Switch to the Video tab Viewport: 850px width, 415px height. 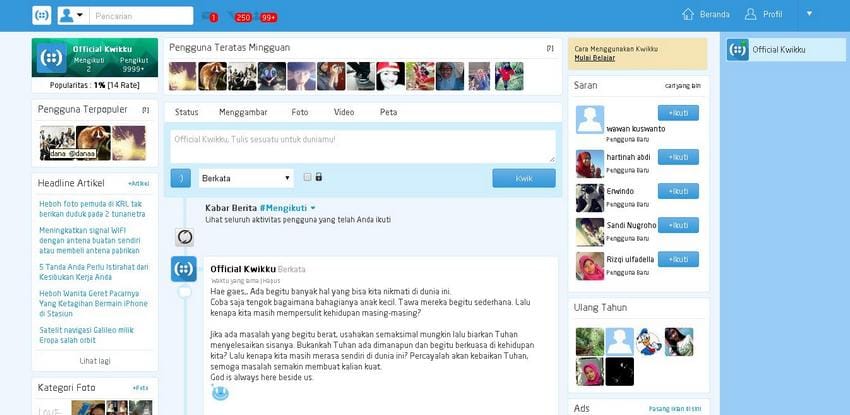(344, 113)
